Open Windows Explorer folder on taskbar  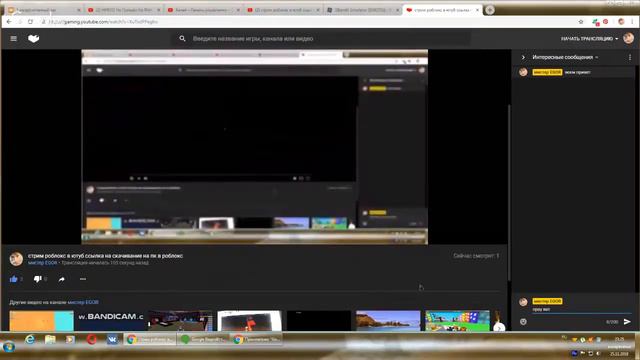tap(50, 339)
